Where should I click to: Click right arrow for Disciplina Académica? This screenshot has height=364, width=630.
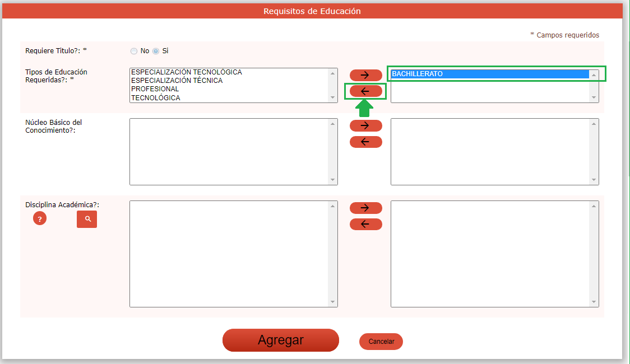point(365,208)
